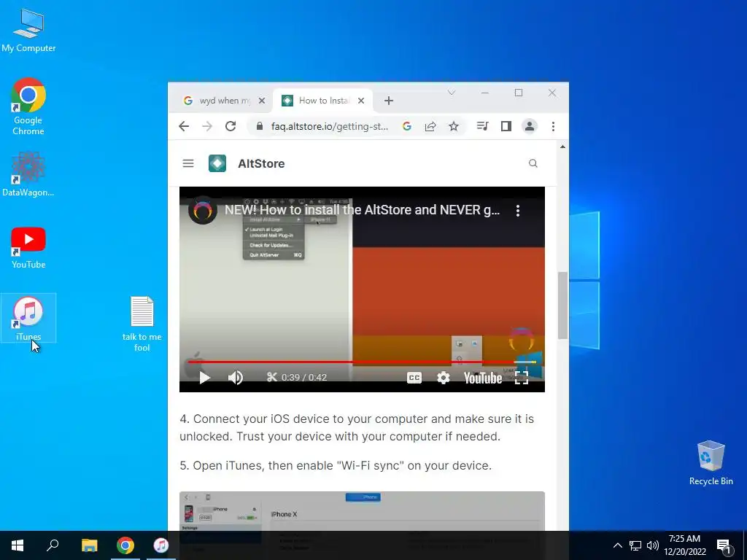Click the clip scissors icon
The height and width of the screenshot is (560, 747).
pos(271,377)
